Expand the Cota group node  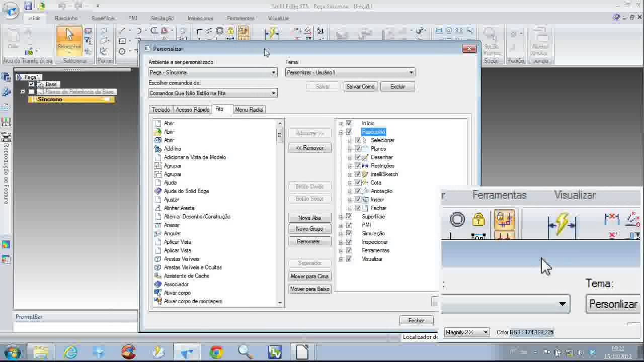click(350, 183)
